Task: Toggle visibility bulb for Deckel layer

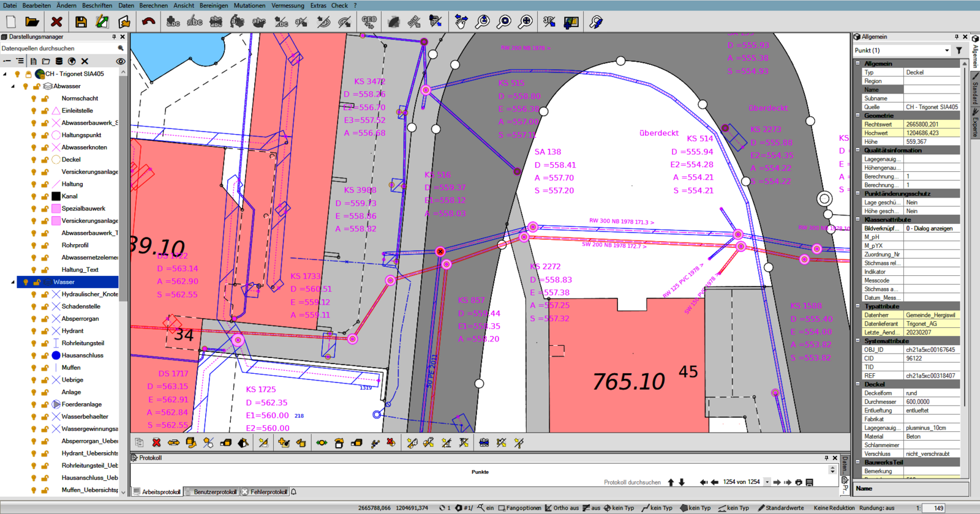Action: [x=34, y=160]
